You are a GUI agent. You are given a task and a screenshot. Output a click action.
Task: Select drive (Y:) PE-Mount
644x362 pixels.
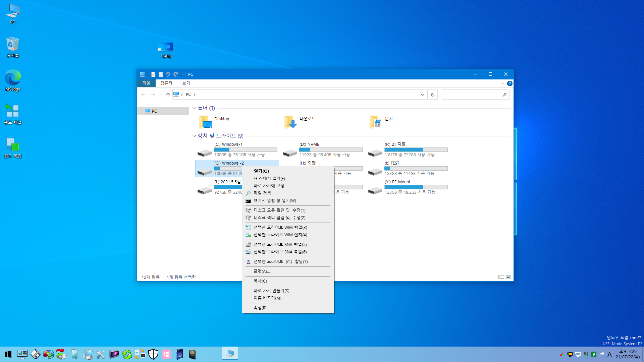[x=407, y=187]
